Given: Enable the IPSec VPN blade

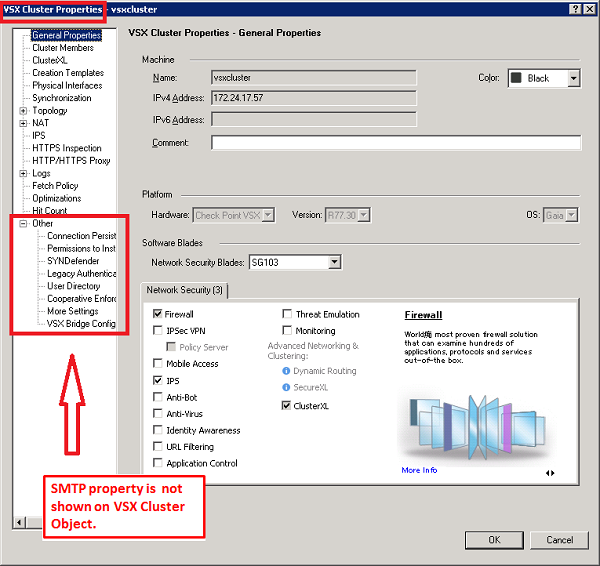Looking at the screenshot, I should [157, 330].
